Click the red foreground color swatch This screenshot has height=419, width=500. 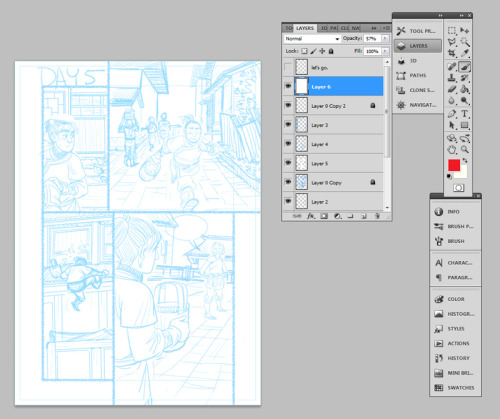tap(454, 165)
